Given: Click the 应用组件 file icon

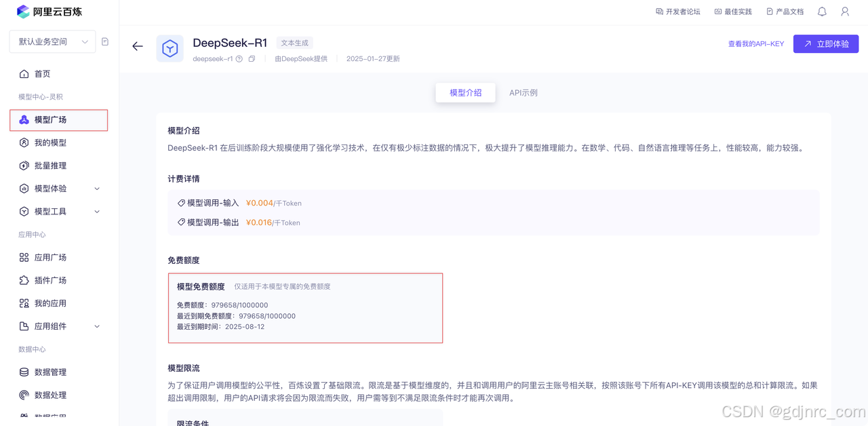Looking at the screenshot, I should coord(24,326).
